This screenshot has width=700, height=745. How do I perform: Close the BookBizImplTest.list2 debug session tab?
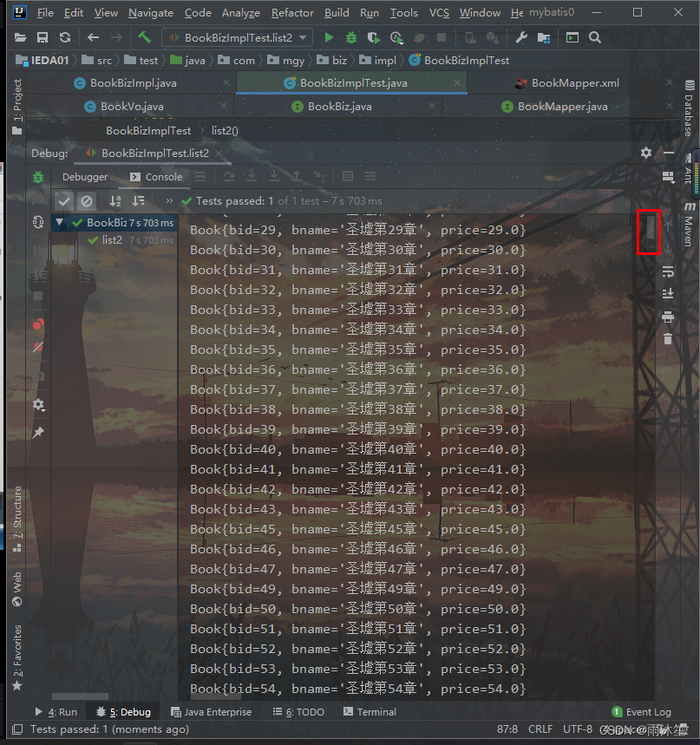click(218, 154)
